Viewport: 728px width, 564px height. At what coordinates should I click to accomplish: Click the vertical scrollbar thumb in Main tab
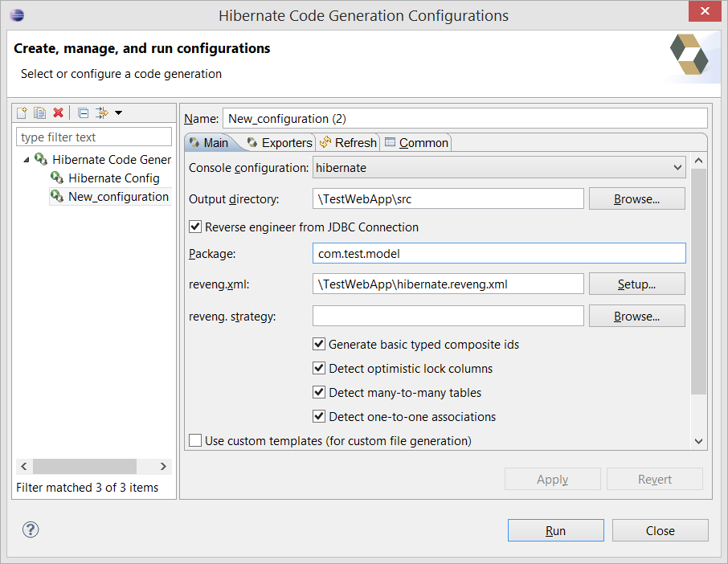[699, 281]
